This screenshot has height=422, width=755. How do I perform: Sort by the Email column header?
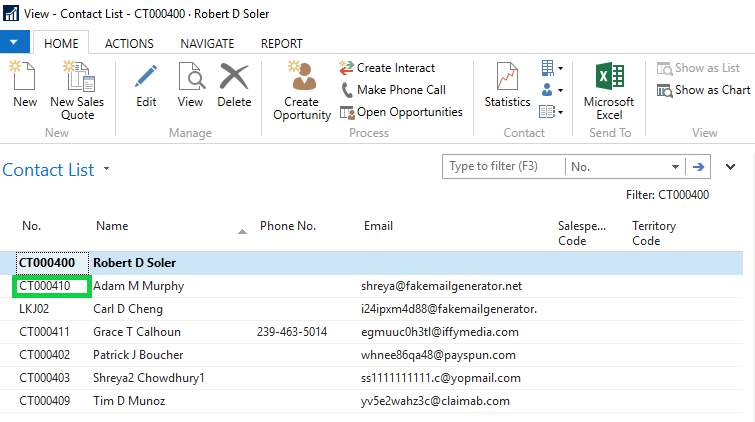(x=378, y=225)
